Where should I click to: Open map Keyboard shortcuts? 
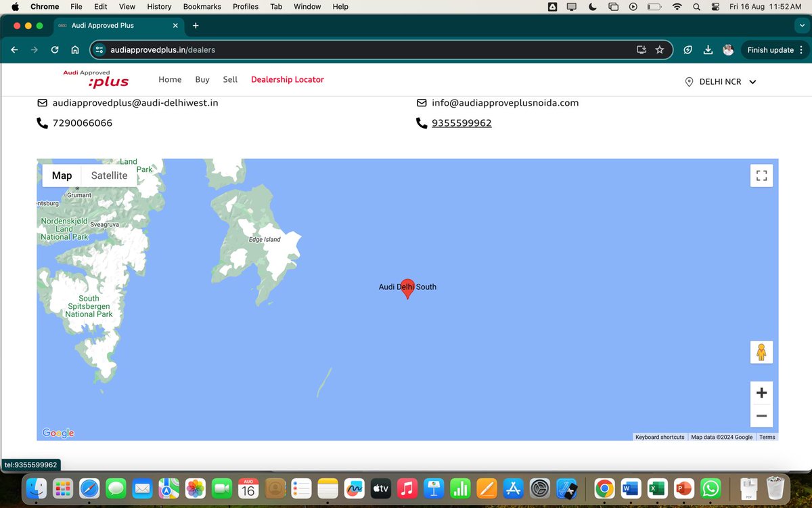click(x=660, y=437)
